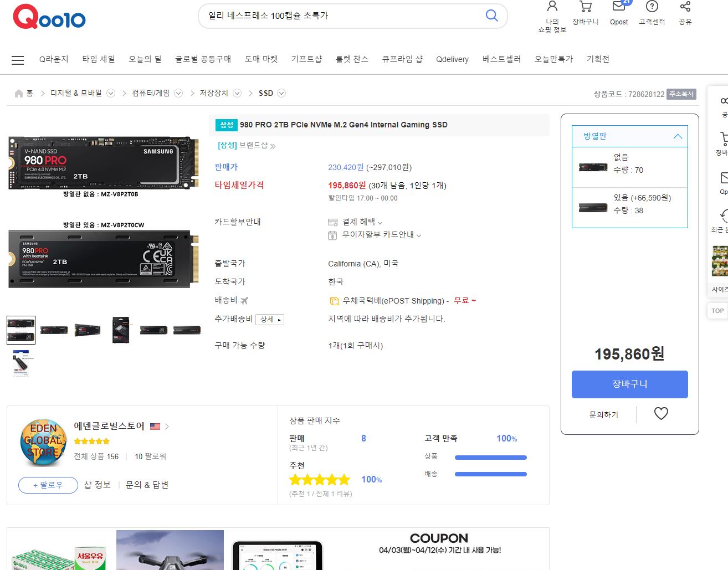Click the Eden Global Store logo
The height and width of the screenshot is (570, 728).
(x=43, y=442)
